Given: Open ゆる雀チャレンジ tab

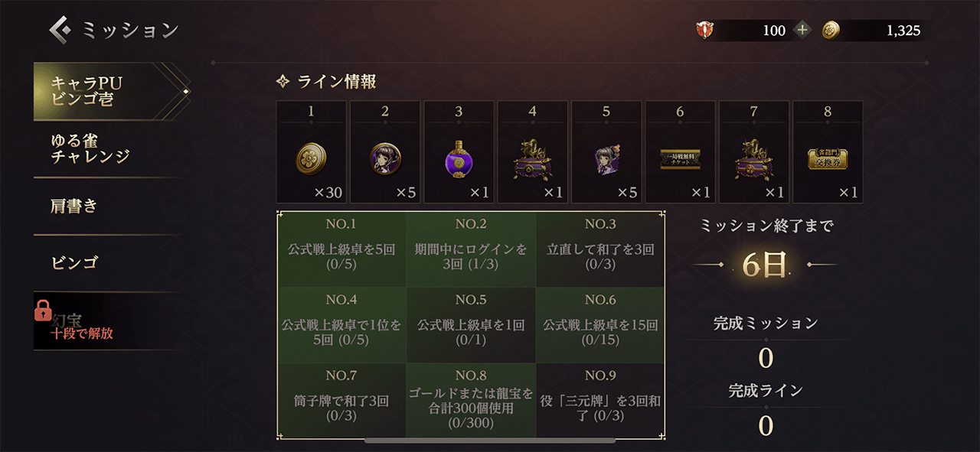Looking at the screenshot, I should pyautogui.click(x=108, y=149).
